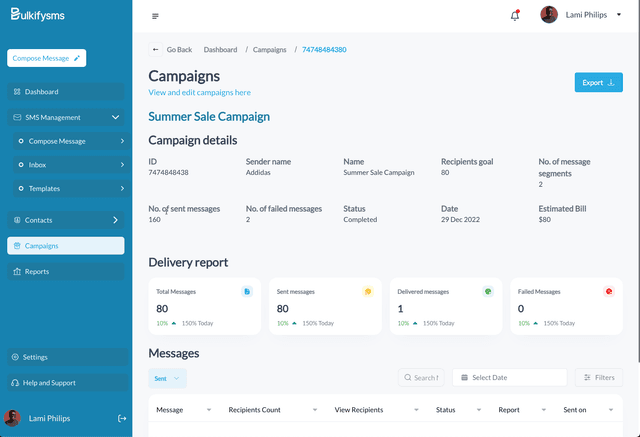Click the Summer Sale Campaign heading
The width and height of the screenshot is (640, 437).
pyautogui.click(x=209, y=117)
